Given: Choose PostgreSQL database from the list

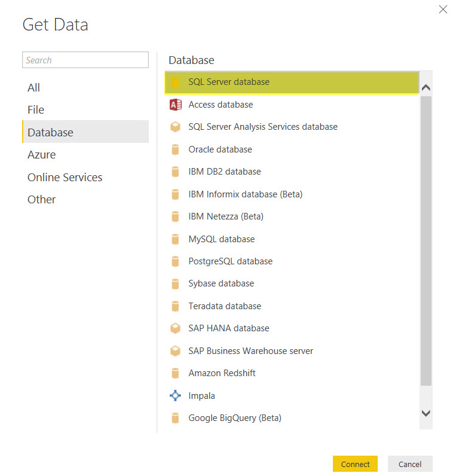Looking at the screenshot, I should pos(230,261).
